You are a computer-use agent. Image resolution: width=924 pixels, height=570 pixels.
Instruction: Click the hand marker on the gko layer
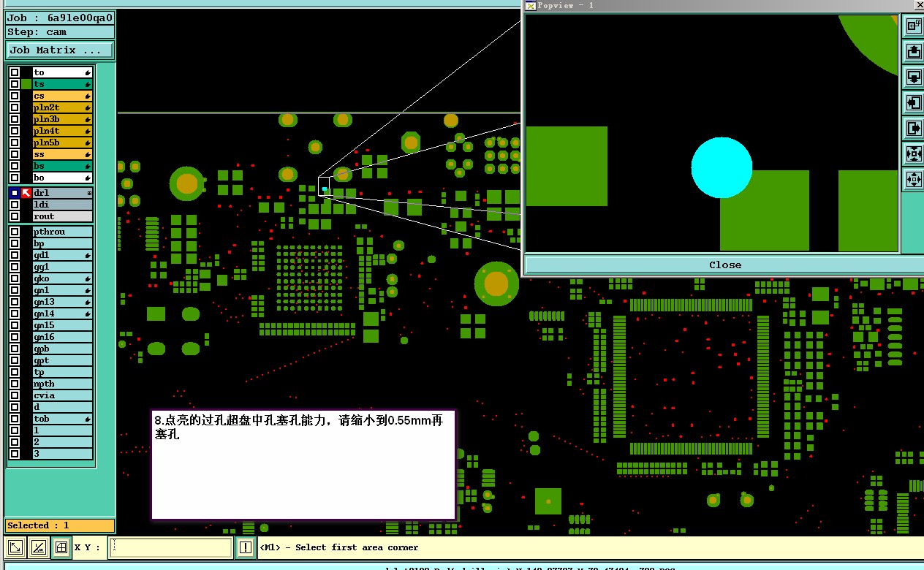[88, 278]
